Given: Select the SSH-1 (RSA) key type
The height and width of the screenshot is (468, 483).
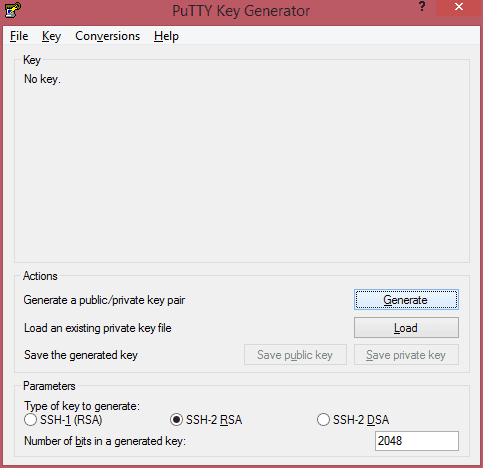Looking at the screenshot, I should pyautogui.click(x=63, y=420).
